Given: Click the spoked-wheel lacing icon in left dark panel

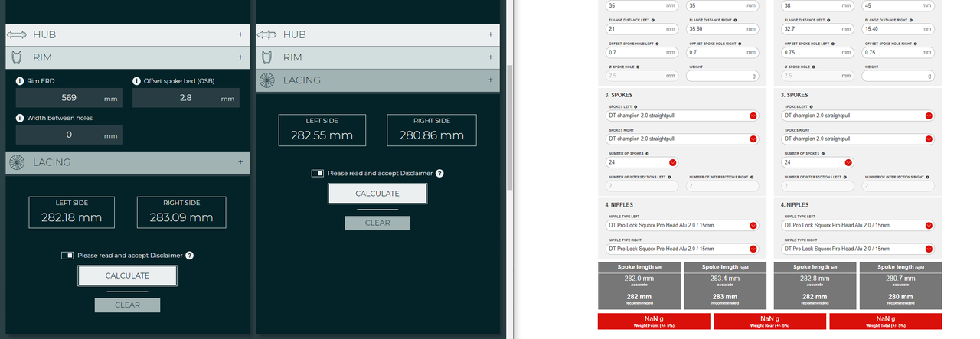Looking at the screenshot, I should 17,162.
